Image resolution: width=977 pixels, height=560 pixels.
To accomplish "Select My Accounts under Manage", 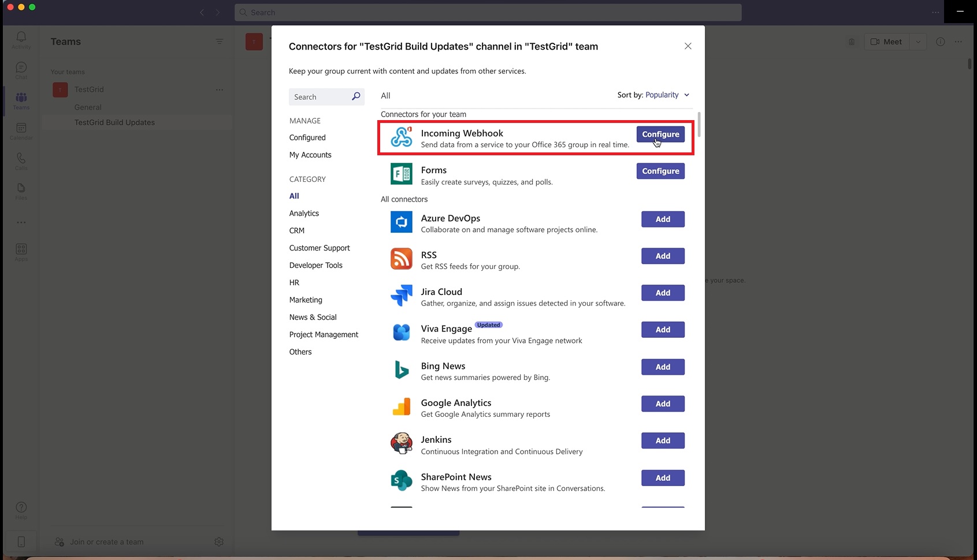I will tap(310, 155).
